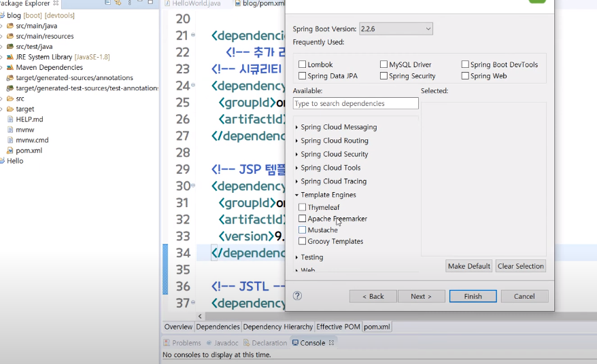Screen dimensions: 597x364
Task: Tick the Spring Web checkbox
Action: point(465,75)
